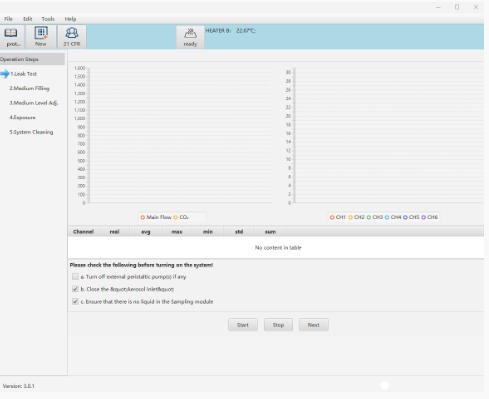Click the Version label in status bar
Image resolution: width=489 pixels, height=399 pixels.
point(19,386)
